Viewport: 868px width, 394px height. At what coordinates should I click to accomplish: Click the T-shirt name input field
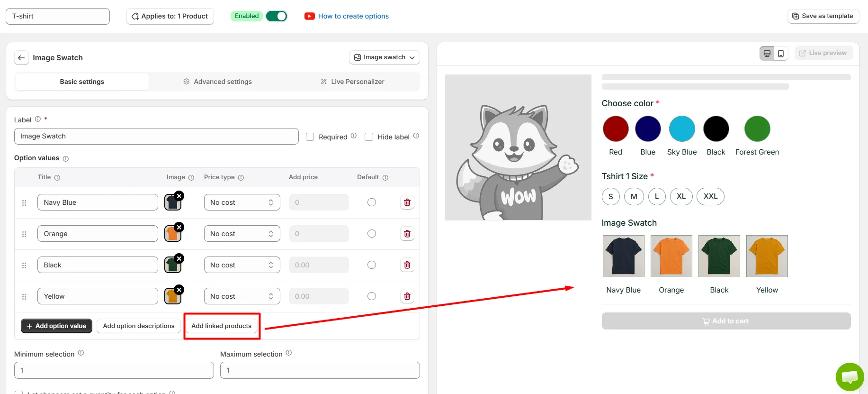pyautogui.click(x=58, y=16)
